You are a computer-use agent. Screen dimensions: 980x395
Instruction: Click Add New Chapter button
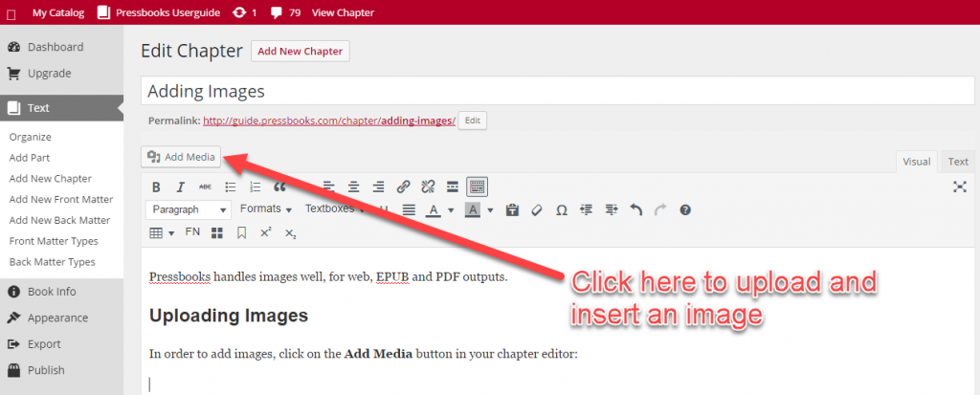pyautogui.click(x=300, y=52)
